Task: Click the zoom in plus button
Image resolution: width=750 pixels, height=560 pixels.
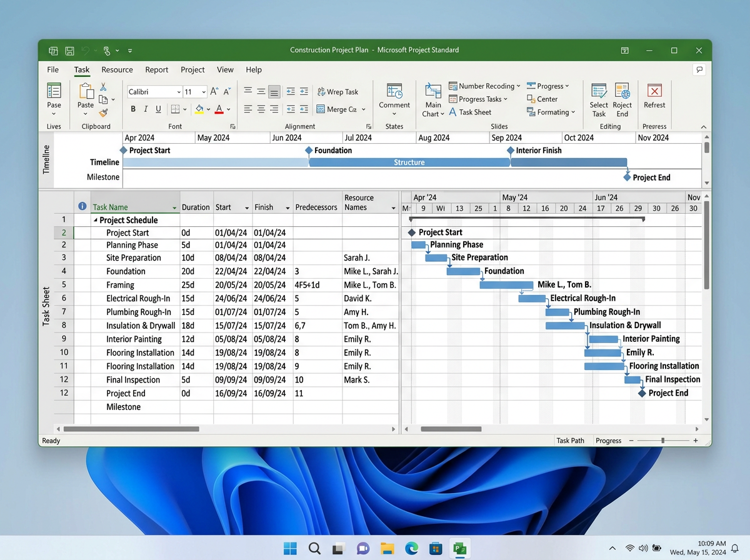Action: (696, 441)
